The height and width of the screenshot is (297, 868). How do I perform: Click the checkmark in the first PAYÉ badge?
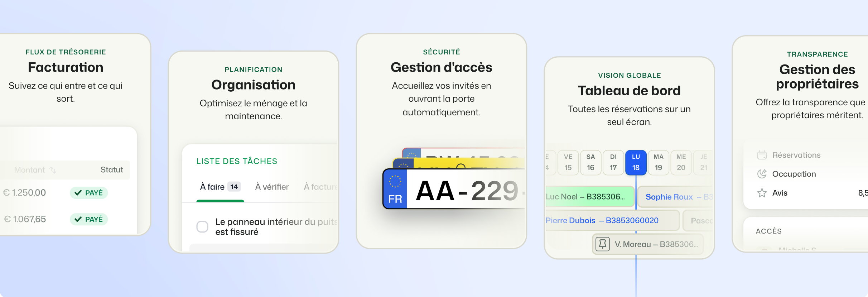tap(78, 192)
